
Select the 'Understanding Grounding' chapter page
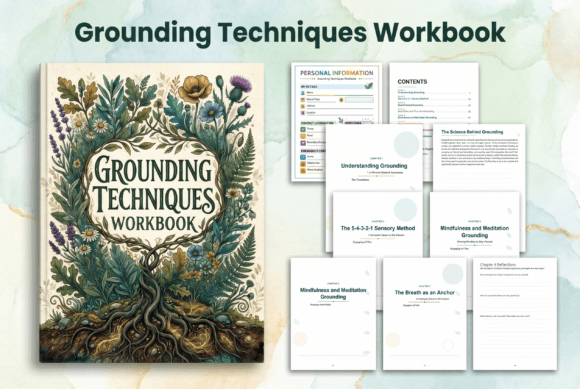coord(374,158)
